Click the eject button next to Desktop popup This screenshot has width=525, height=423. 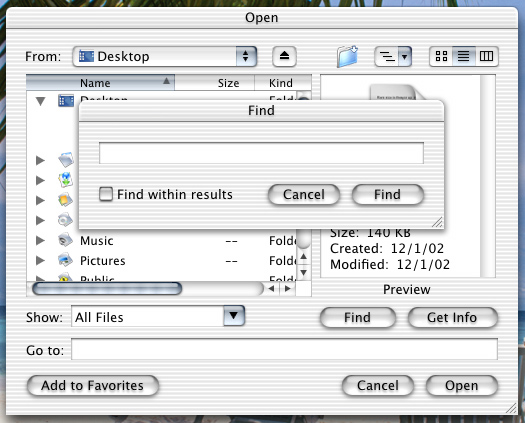[284, 56]
